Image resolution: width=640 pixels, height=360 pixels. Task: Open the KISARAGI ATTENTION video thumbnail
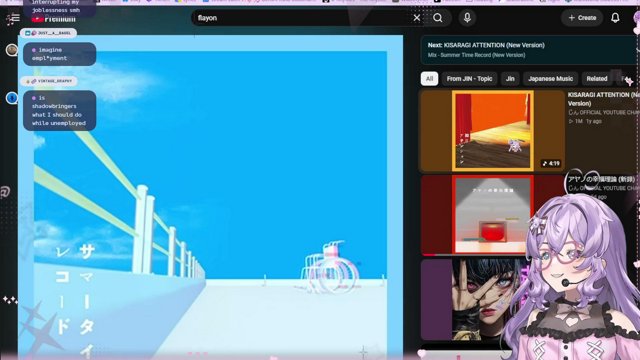[x=493, y=131]
